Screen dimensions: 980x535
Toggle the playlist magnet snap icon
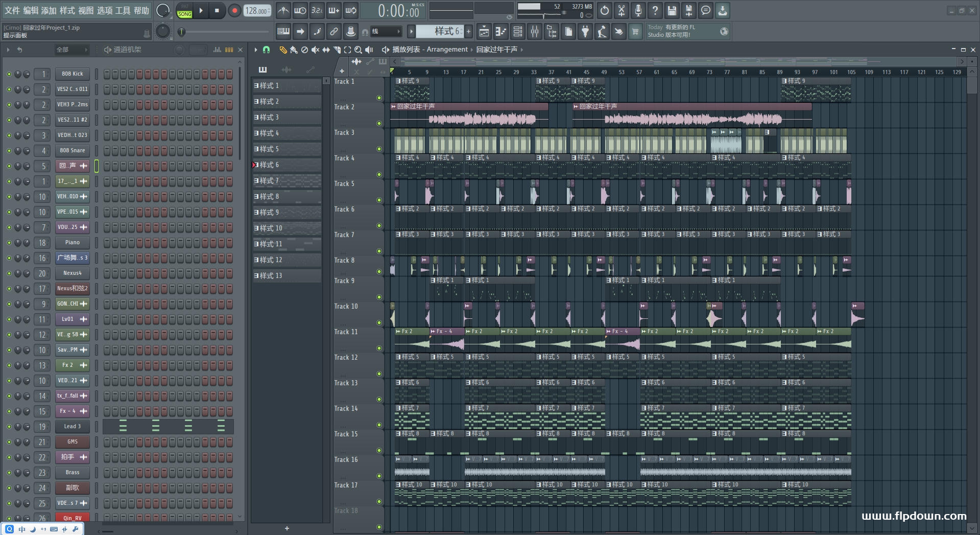pyautogui.click(x=266, y=50)
